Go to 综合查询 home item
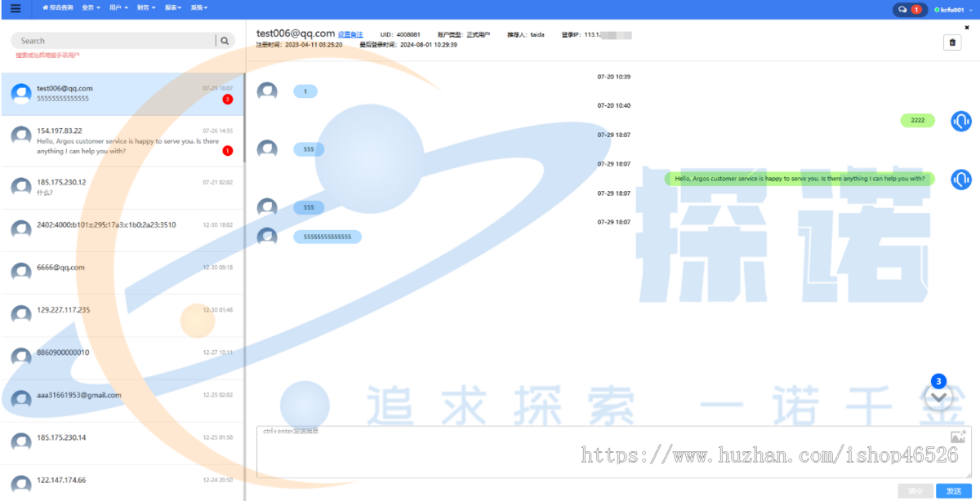Screen dimensions: 980x501 pos(58,7)
